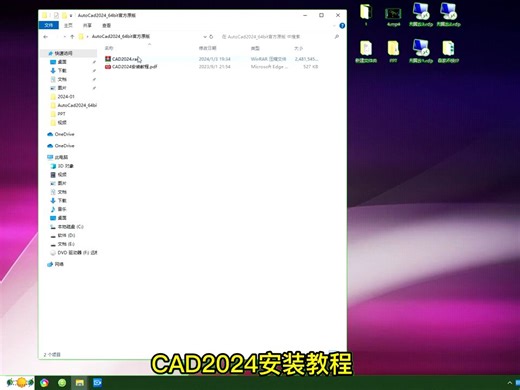Open the recent locations dropdown arrow

[64, 37]
